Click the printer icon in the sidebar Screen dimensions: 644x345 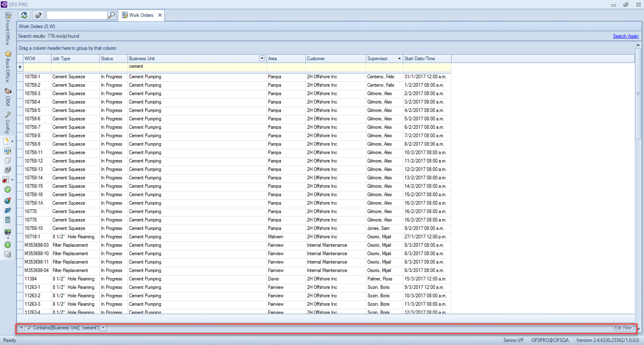click(8, 170)
